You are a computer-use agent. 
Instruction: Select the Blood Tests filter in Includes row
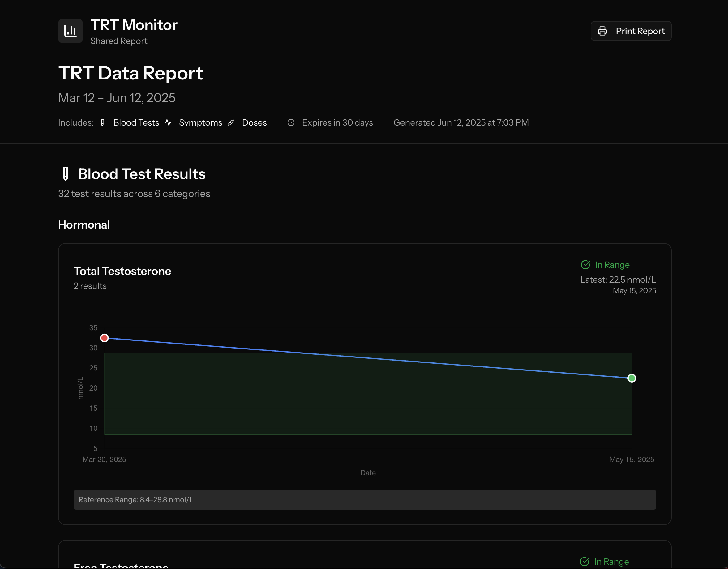(x=136, y=122)
